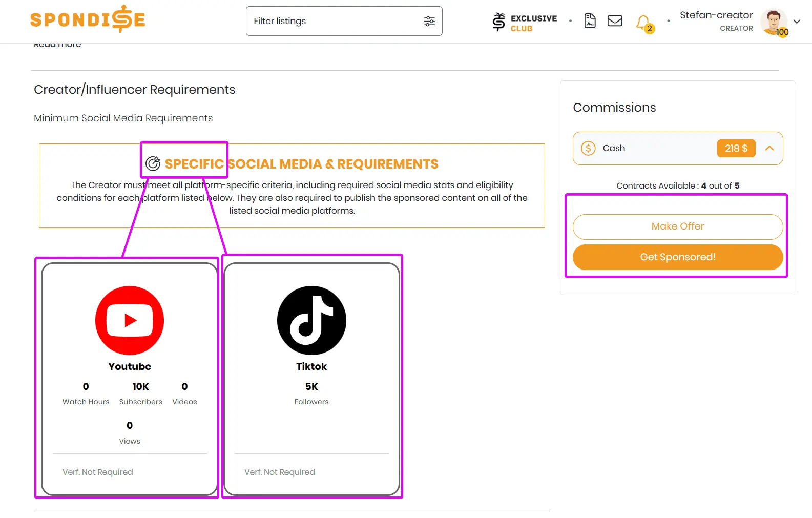Click the Read more link
Viewport: 812px width, 518px height.
57,45
